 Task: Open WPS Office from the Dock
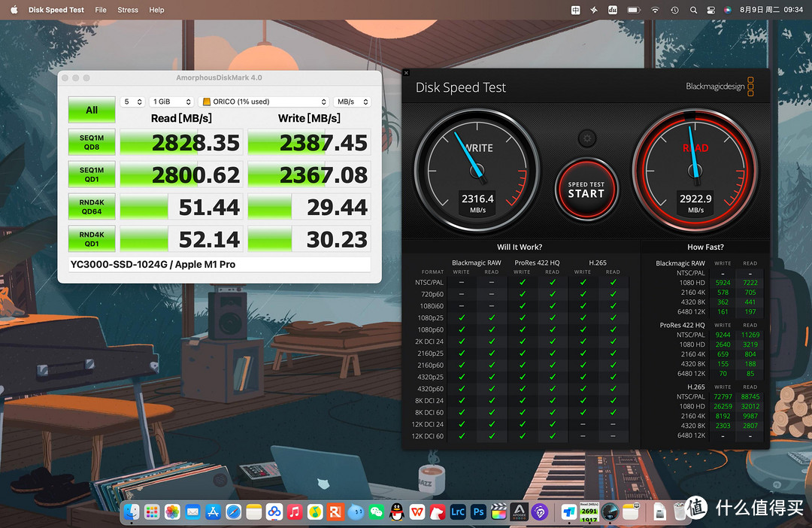coord(417,512)
